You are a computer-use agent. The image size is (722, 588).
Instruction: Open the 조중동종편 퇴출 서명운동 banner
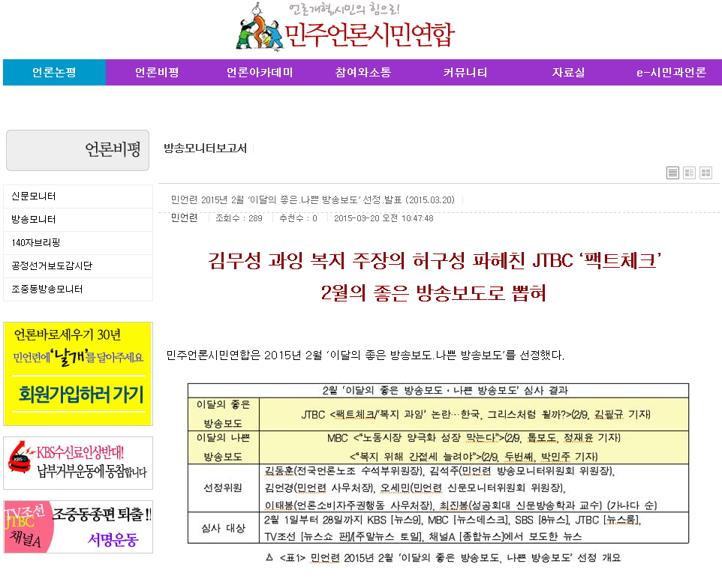78,526
